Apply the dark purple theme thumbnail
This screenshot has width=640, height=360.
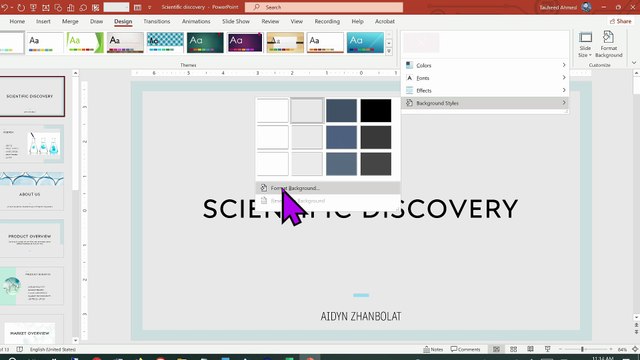[245, 43]
